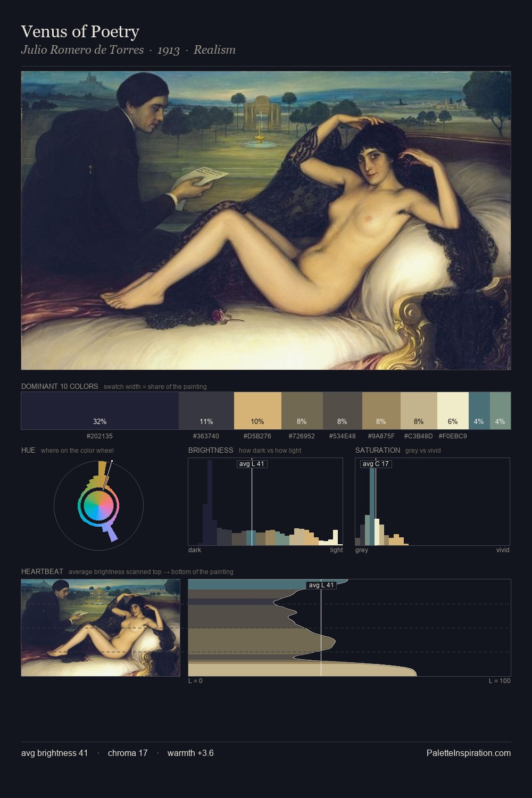The width and height of the screenshot is (532, 798).
Task: Click the Venus of Poetry title
Action: [80, 31]
